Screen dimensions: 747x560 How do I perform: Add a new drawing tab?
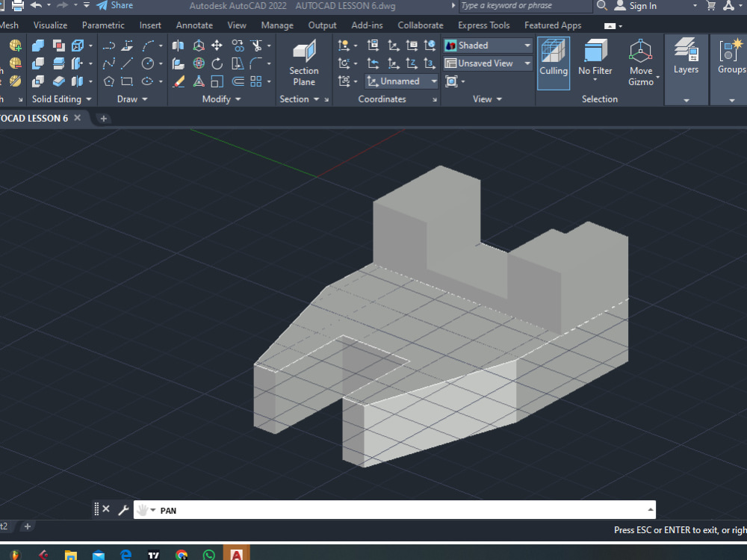click(x=103, y=119)
